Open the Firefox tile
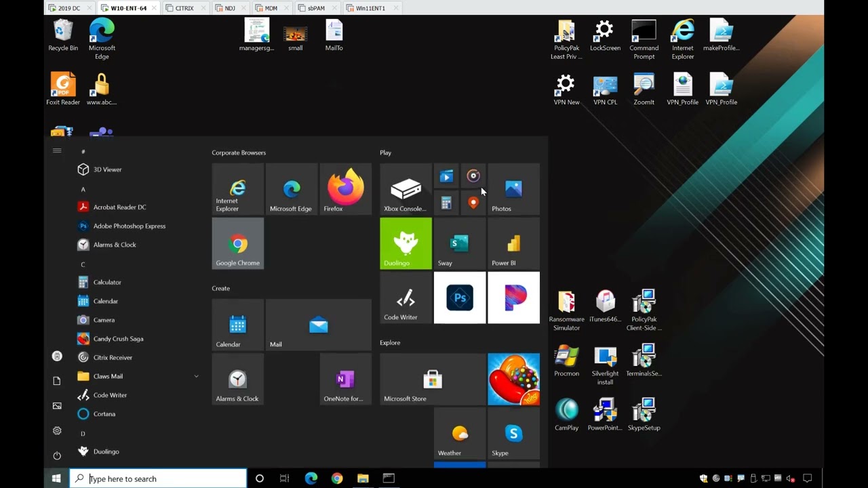Screen dimensions: 868x488 (346, 189)
